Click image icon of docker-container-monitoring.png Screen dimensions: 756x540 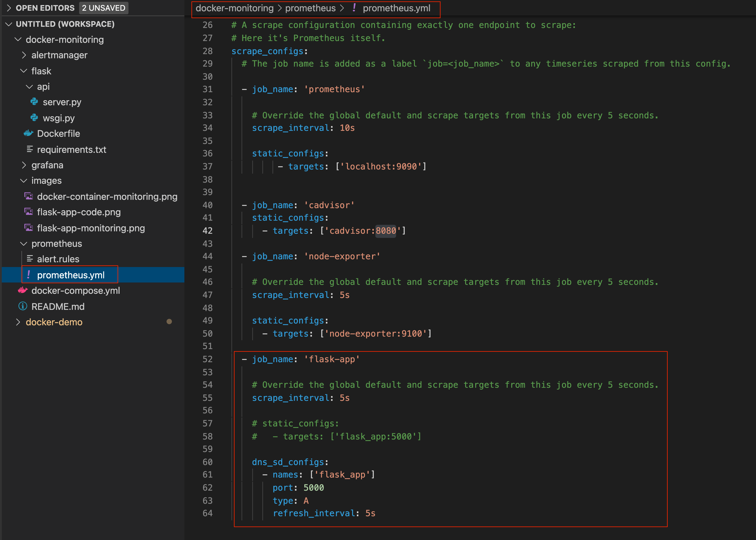coord(29,196)
